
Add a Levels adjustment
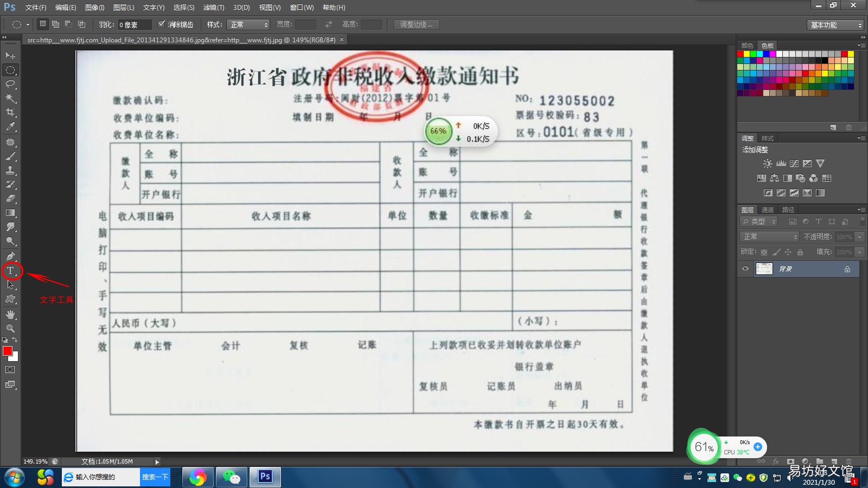pyautogui.click(x=781, y=163)
